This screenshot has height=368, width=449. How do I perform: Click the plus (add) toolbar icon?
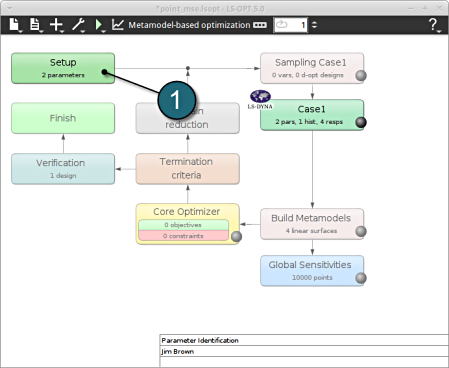56,25
